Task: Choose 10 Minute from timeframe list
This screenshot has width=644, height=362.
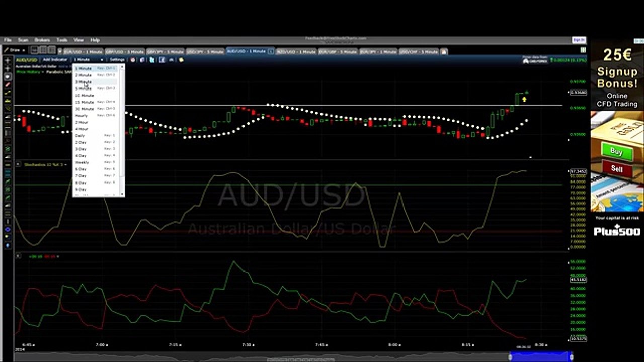Action: tap(96, 95)
